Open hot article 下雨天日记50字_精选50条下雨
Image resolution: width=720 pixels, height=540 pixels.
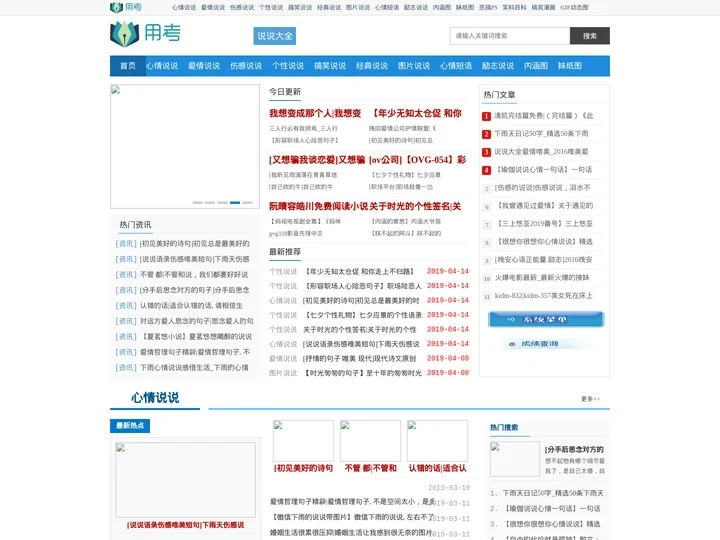[541, 134]
